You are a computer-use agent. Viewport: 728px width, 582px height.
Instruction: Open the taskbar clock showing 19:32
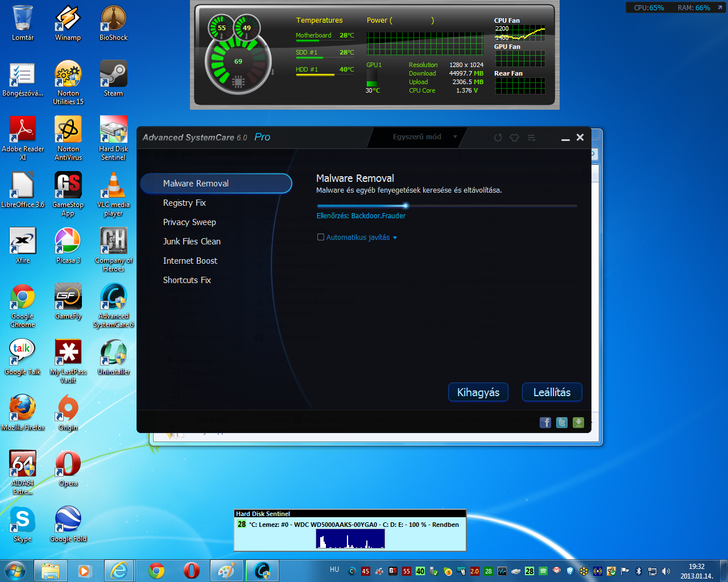697,571
